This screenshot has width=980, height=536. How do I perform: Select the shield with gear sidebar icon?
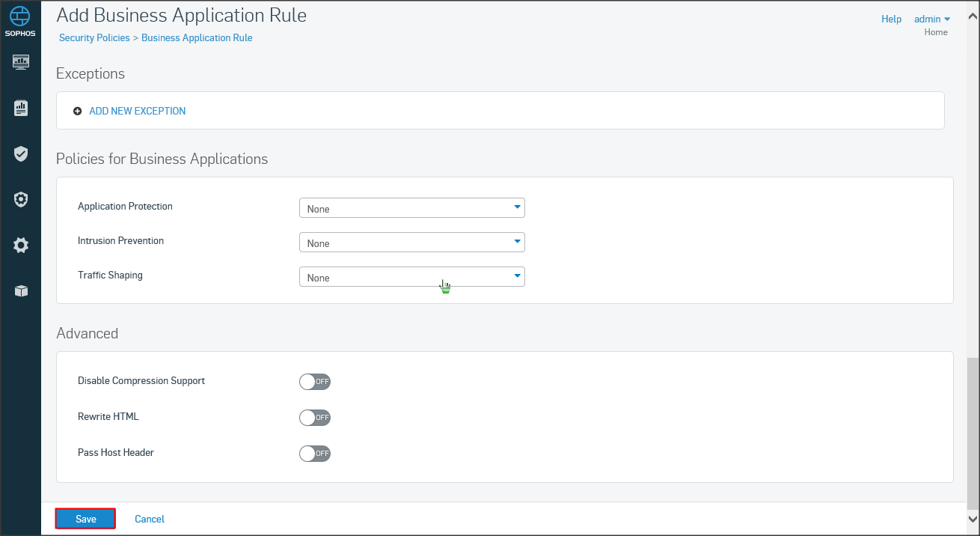coord(21,199)
